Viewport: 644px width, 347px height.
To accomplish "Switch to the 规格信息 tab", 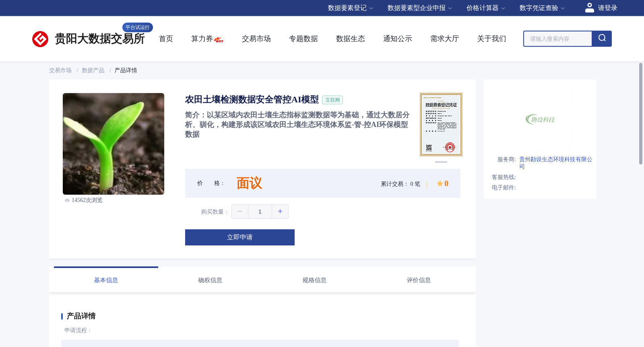I will coord(314,280).
